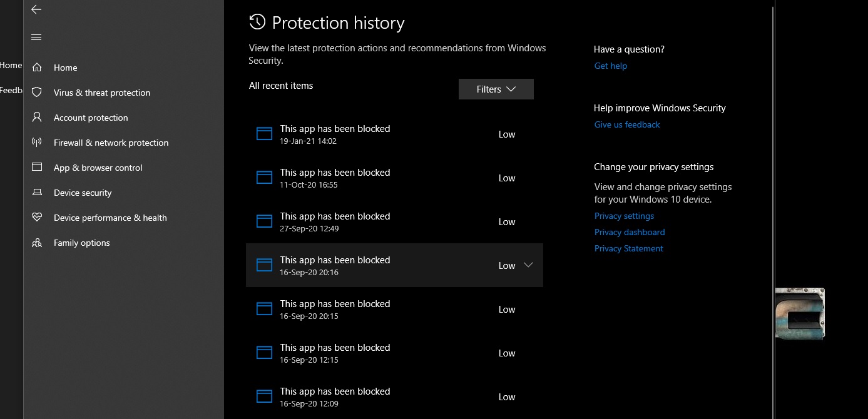868x419 pixels.
Task: Click the clock icon beside Protection history title
Action: pyautogui.click(x=257, y=23)
